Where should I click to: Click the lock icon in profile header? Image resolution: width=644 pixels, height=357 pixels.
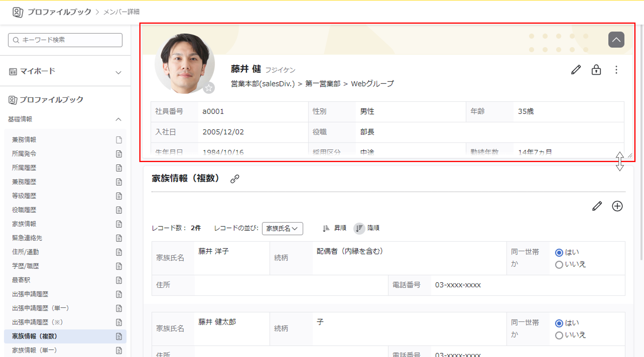pos(596,70)
